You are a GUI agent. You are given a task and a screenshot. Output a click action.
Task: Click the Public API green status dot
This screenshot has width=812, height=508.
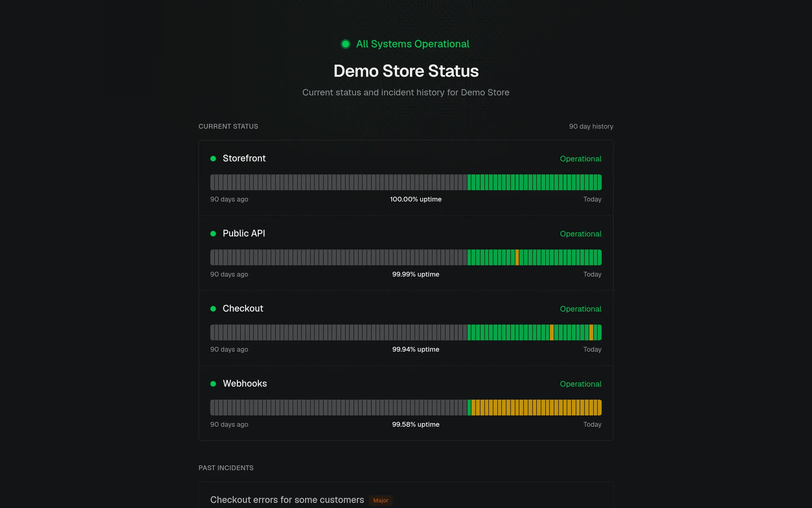pyautogui.click(x=213, y=234)
